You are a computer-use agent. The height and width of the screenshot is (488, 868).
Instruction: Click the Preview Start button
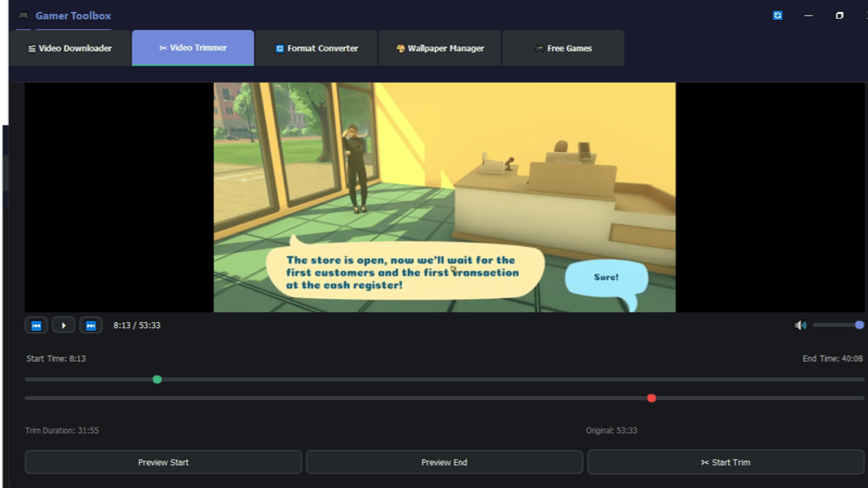[x=164, y=462]
